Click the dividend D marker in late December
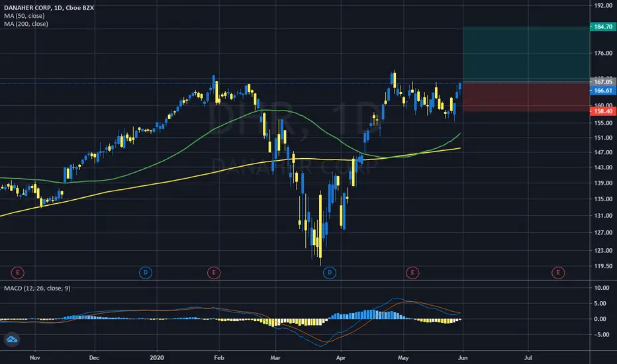The height and width of the screenshot is (364, 617). [x=146, y=272]
